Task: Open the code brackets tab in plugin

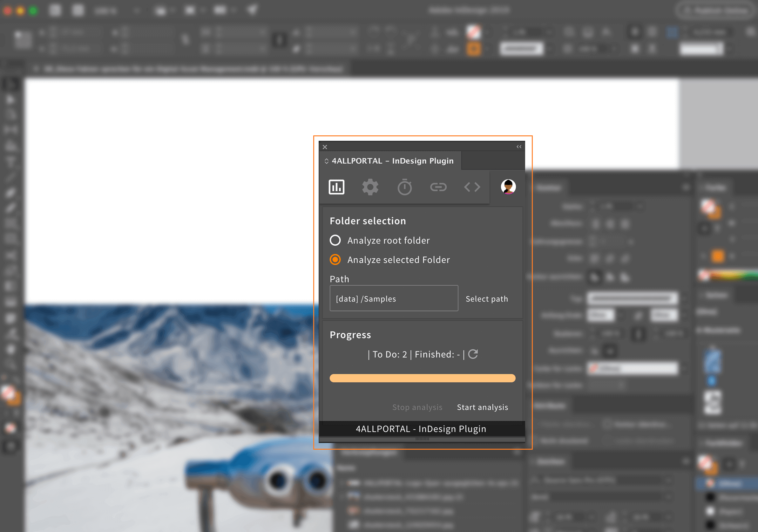Action: pos(472,187)
